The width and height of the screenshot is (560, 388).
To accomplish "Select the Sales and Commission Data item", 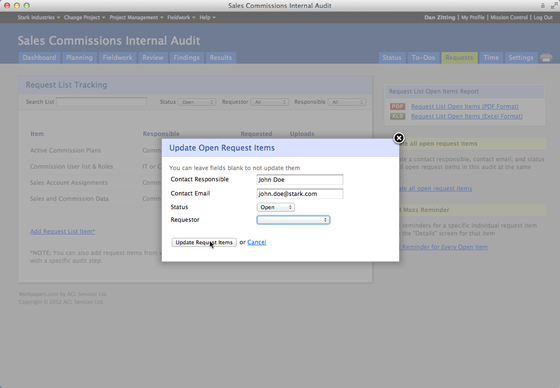I will coord(69,199).
